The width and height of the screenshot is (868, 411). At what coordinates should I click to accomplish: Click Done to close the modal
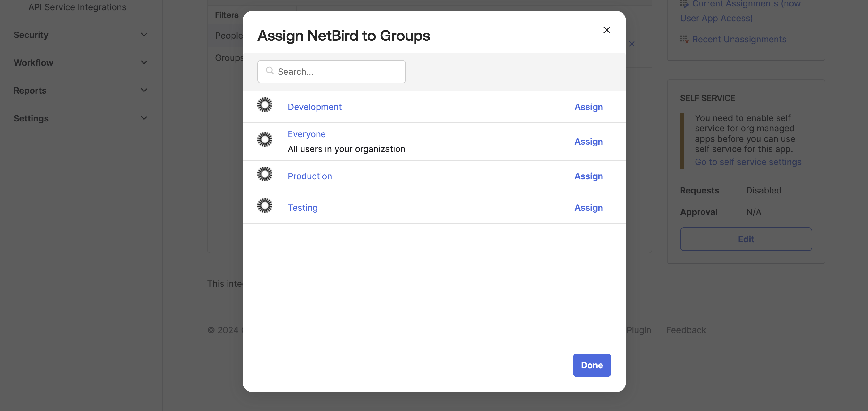[x=591, y=365]
